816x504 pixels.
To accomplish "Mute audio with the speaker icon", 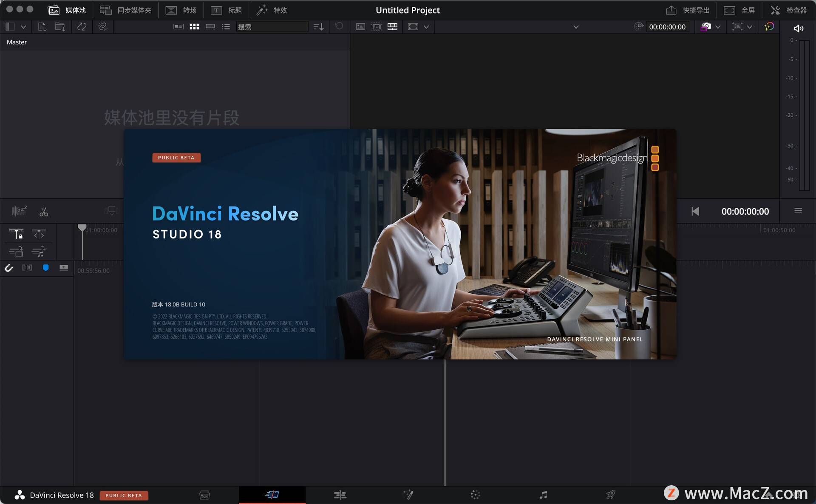I will tap(798, 28).
